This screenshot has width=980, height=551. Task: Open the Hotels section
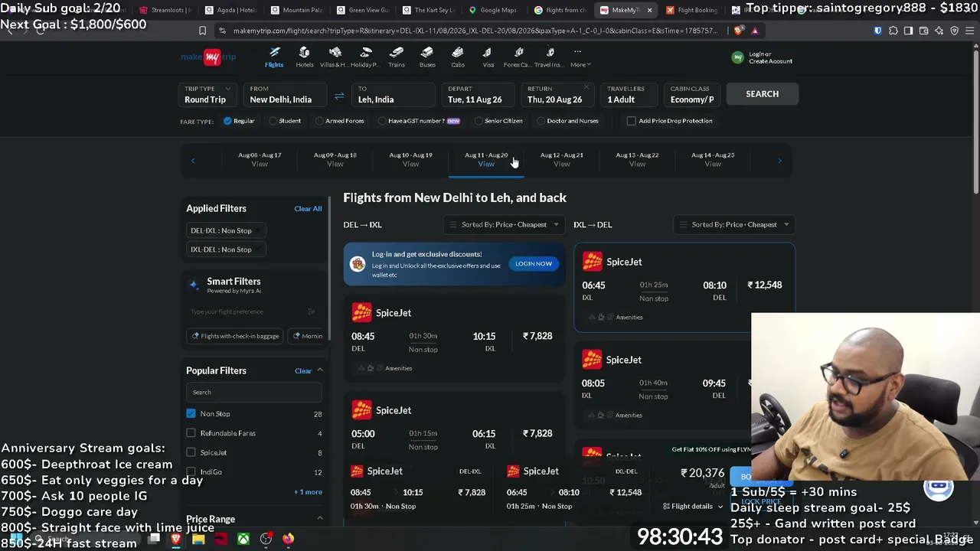(305, 57)
